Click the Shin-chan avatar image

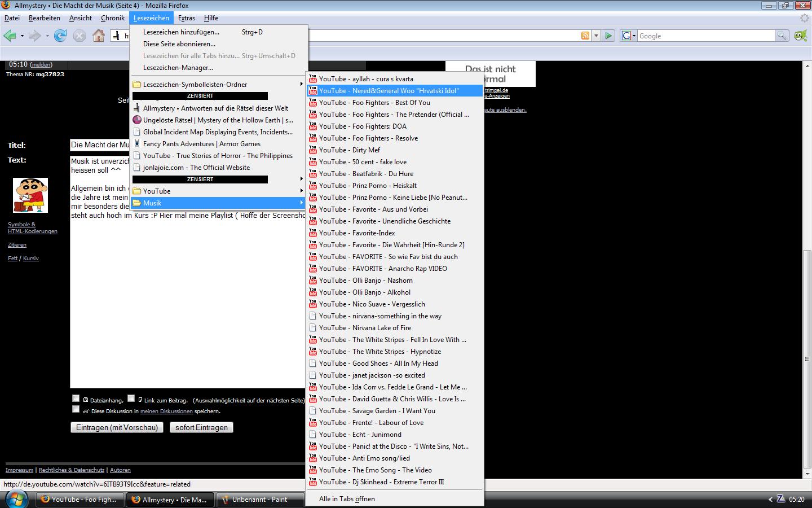tap(30, 195)
